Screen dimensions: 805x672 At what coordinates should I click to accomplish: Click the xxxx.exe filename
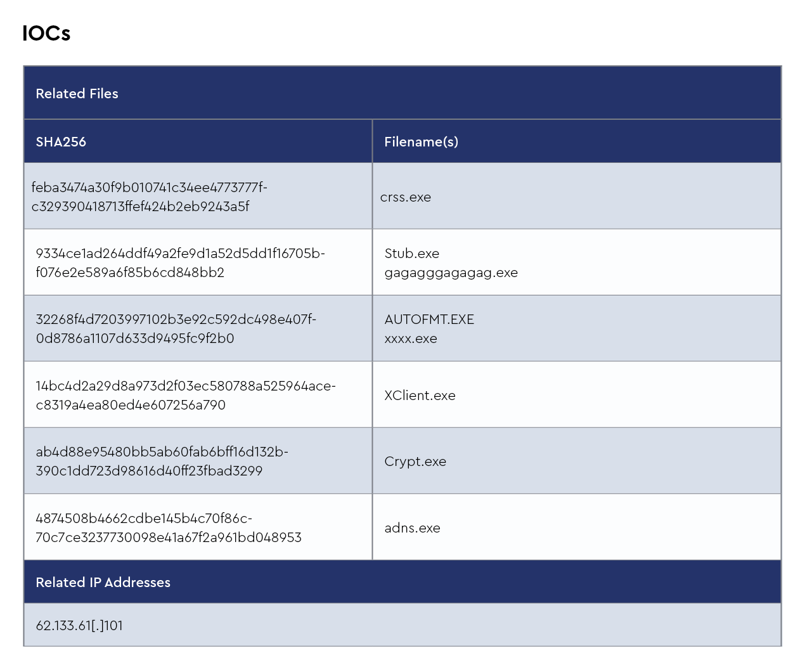(411, 339)
